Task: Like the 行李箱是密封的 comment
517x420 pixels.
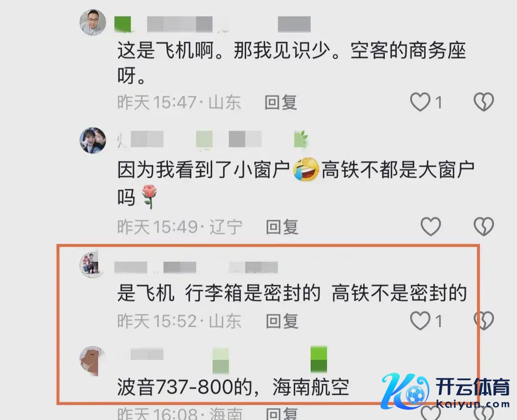Action: pyautogui.click(x=420, y=321)
